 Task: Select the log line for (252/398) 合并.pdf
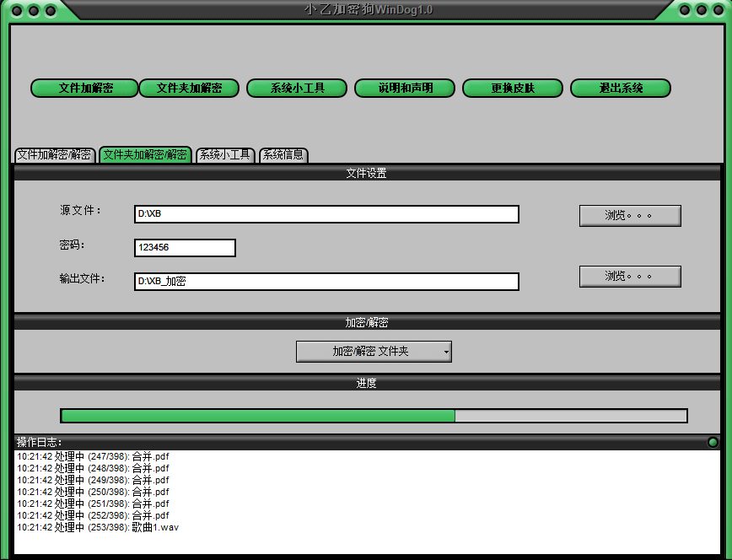[x=93, y=515]
